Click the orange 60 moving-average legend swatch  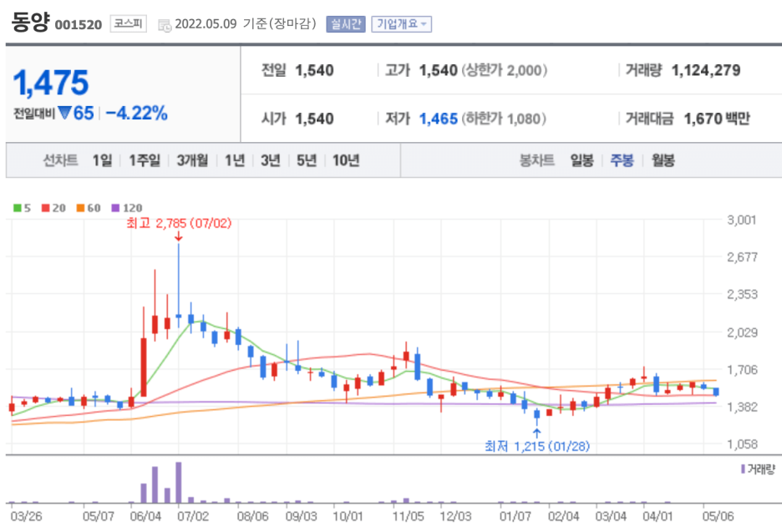(80, 208)
